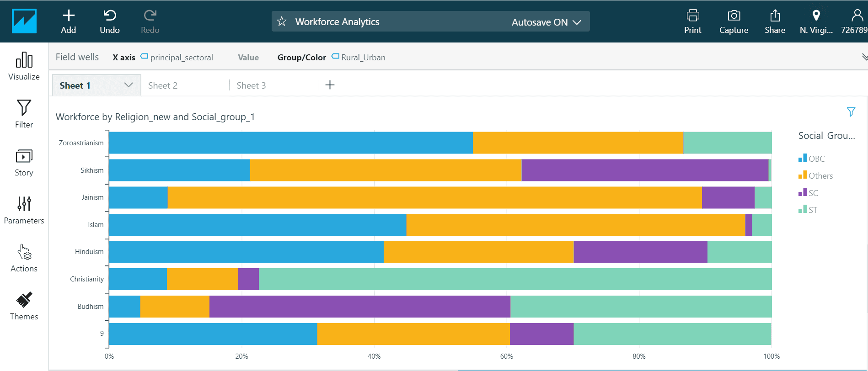
Task: Click the Others legend color swatch
Action: [803, 175]
